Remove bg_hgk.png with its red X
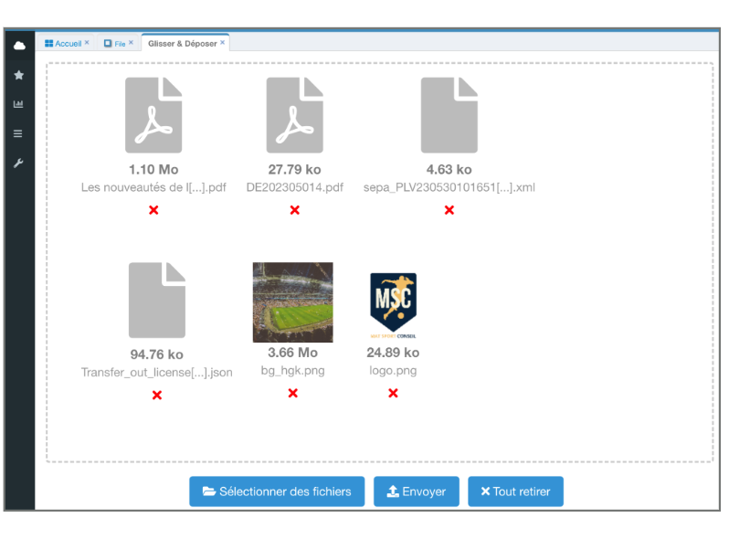The width and height of the screenshot is (729, 560). click(293, 394)
